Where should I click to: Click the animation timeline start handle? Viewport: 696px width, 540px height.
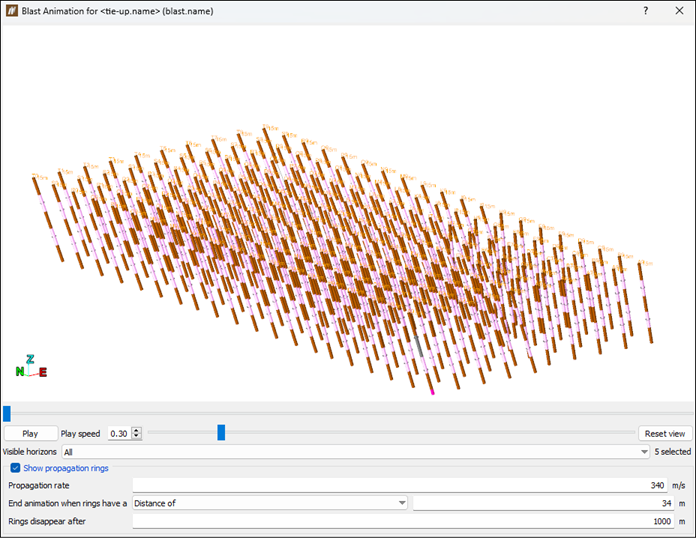coord(7,414)
